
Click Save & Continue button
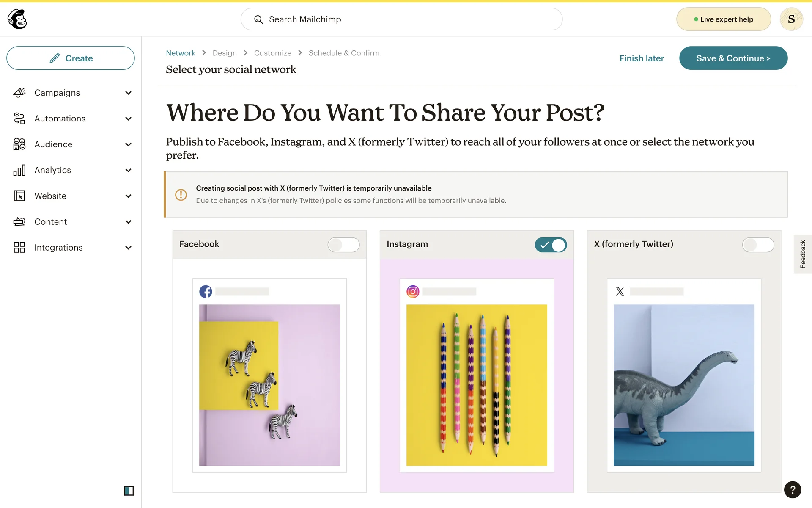pyautogui.click(x=733, y=58)
